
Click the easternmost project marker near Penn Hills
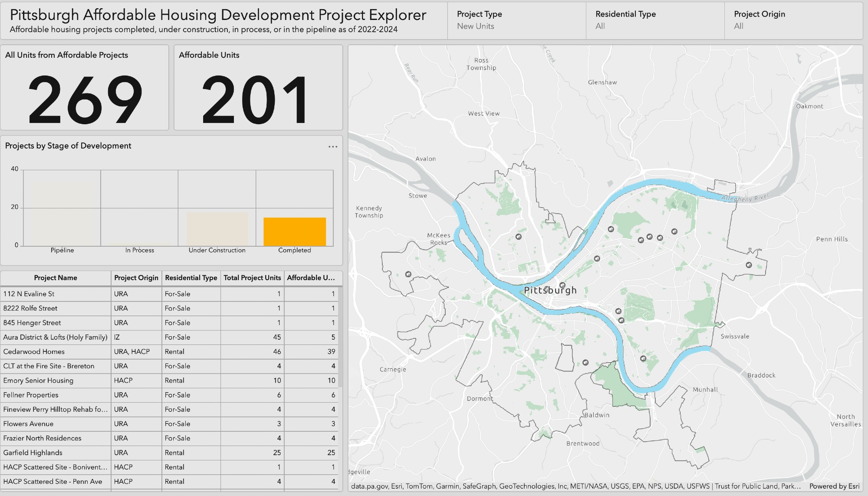pos(749,265)
